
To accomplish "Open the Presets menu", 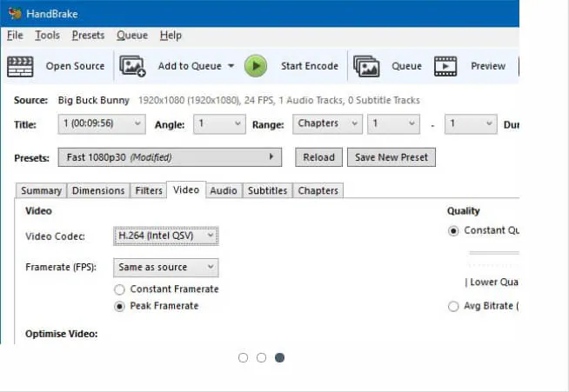I will pyautogui.click(x=88, y=35).
